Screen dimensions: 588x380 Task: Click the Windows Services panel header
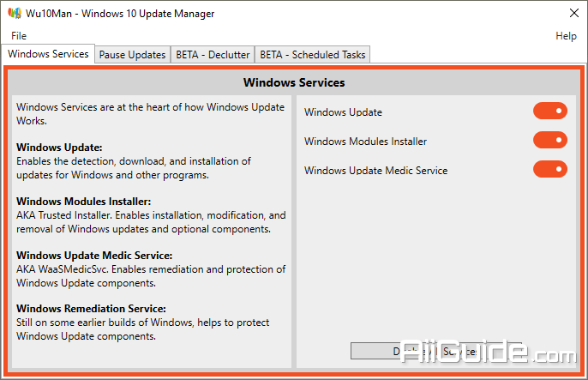294,82
